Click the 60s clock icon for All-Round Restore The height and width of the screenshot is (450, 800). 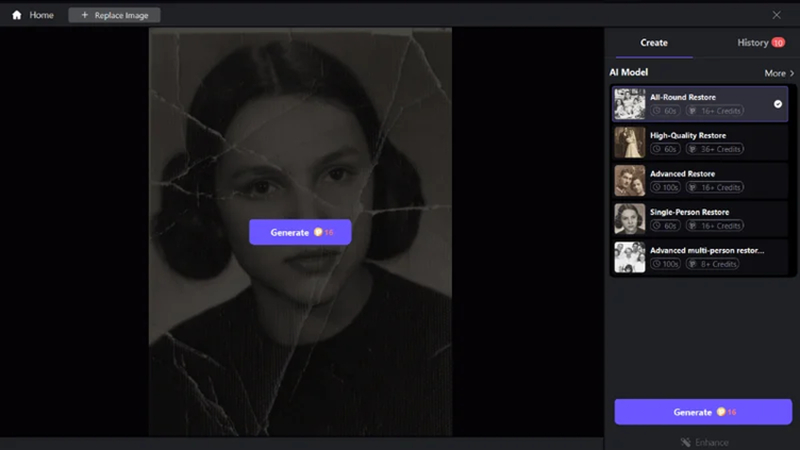(657, 111)
